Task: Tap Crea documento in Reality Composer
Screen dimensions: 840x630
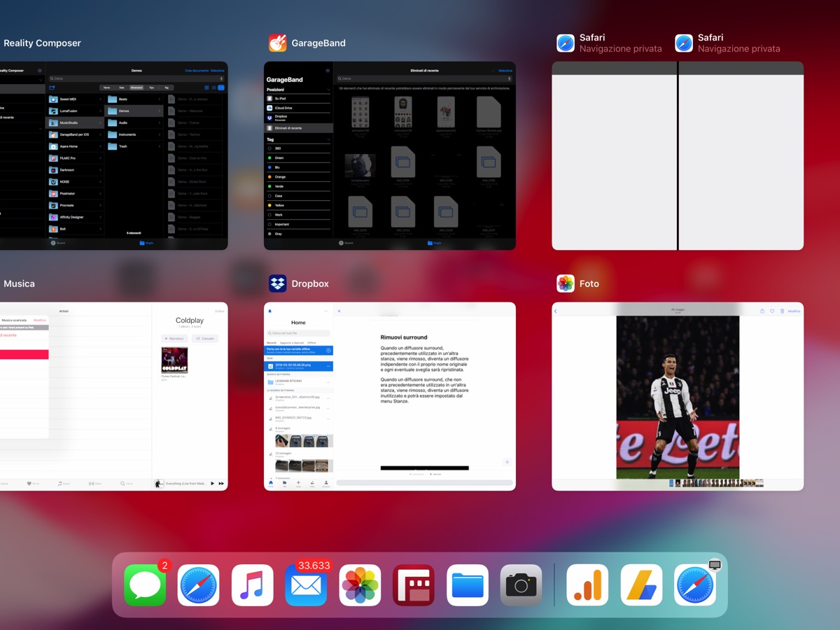Action: pyautogui.click(x=197, y=70)
